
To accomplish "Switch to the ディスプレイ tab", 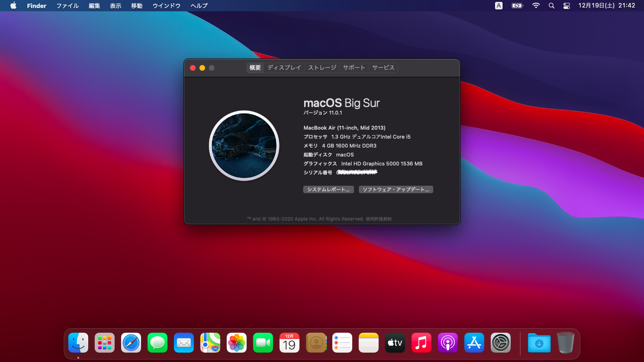I will click(x=284, y=68).
